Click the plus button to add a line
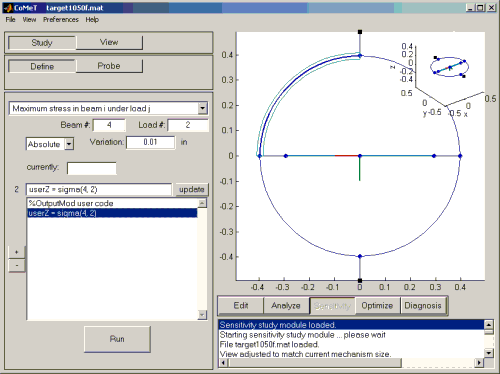This screenshot has width=500, height=374. point(16,252)
